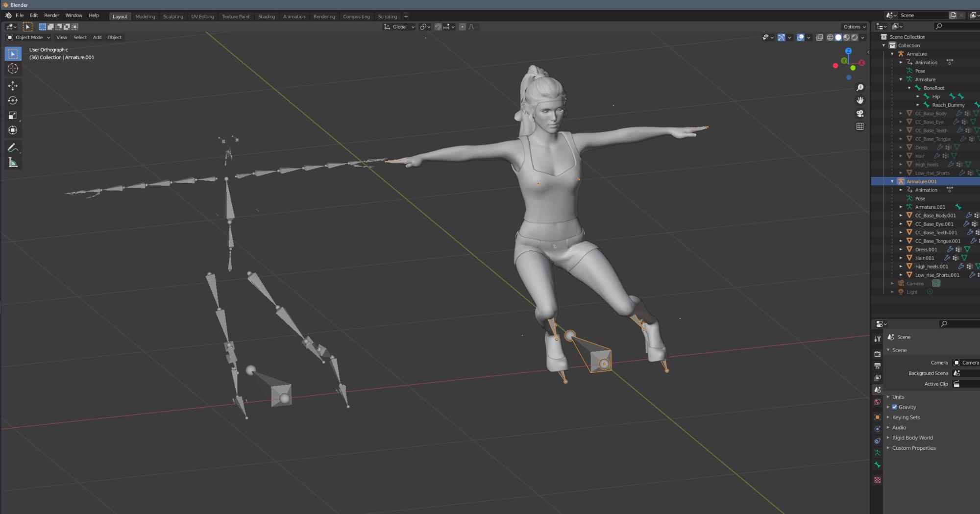
Task: Click the Blender logo menu icon
Action: pos(8,15)
